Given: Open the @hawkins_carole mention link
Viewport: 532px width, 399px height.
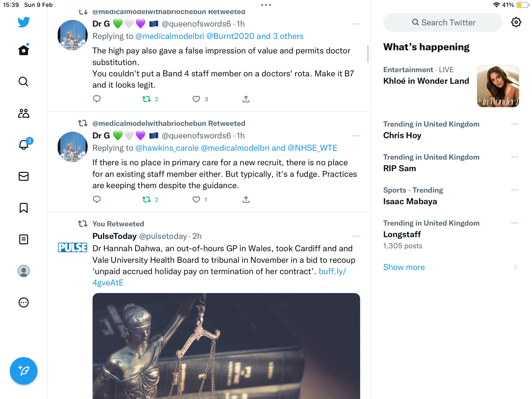Looking at the screenshot, I should click(167, 148).
